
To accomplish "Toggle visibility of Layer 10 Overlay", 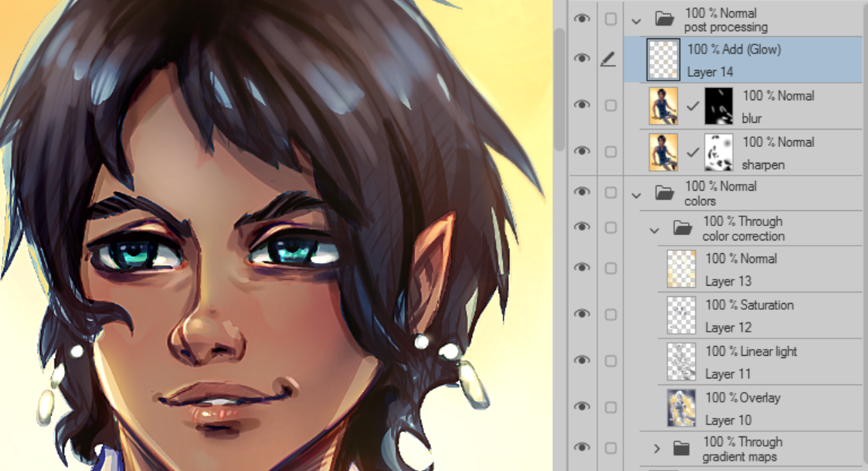I will (581, 407).
